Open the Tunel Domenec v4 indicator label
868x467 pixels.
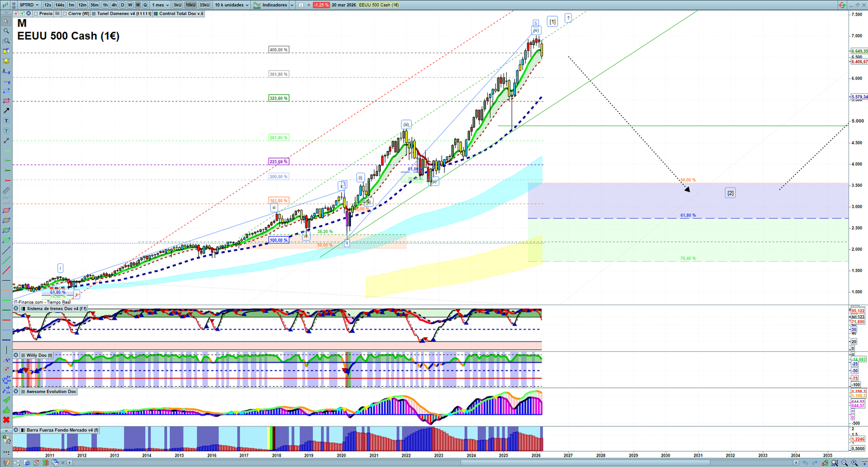pos(122,14)
